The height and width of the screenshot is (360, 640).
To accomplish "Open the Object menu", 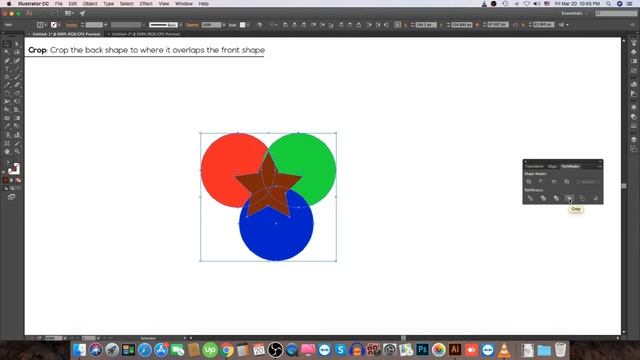I will click(x=90, y=4).
